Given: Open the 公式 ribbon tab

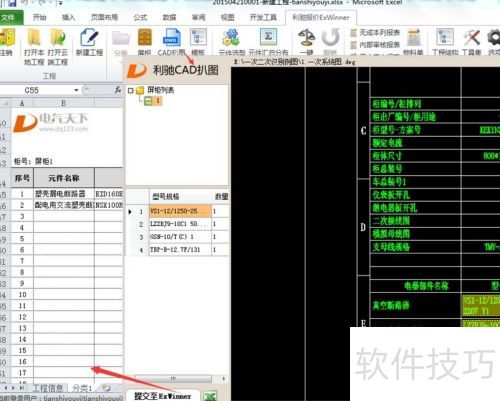Looking at the screenshot, I should pos(140,17).
